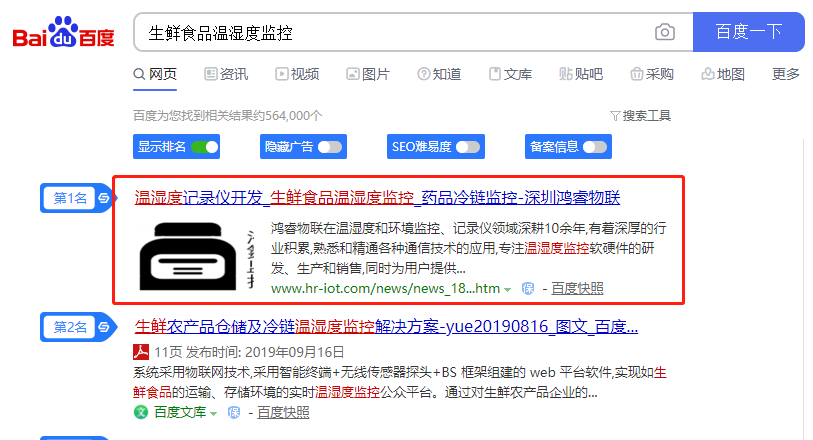Select the 网页 tab
Image resolution: width=813 pixels, height=440 pixels.
[x=155, y=74]
